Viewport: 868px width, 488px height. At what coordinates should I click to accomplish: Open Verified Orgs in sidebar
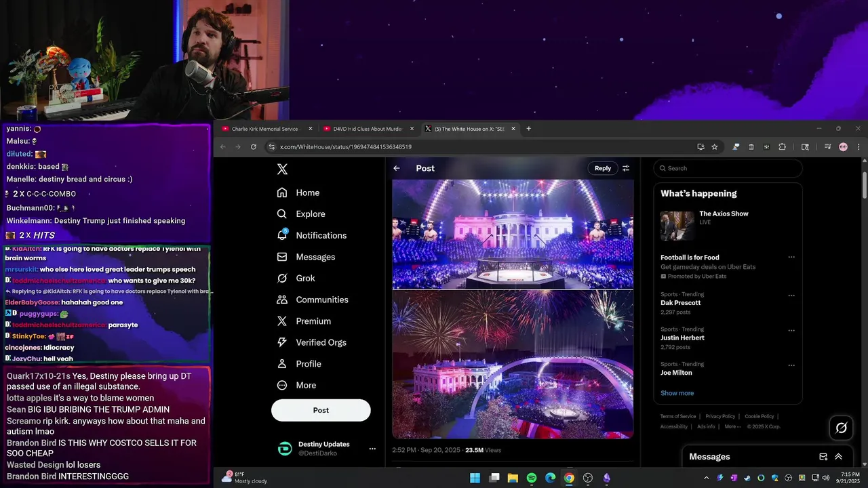[312, 342]
